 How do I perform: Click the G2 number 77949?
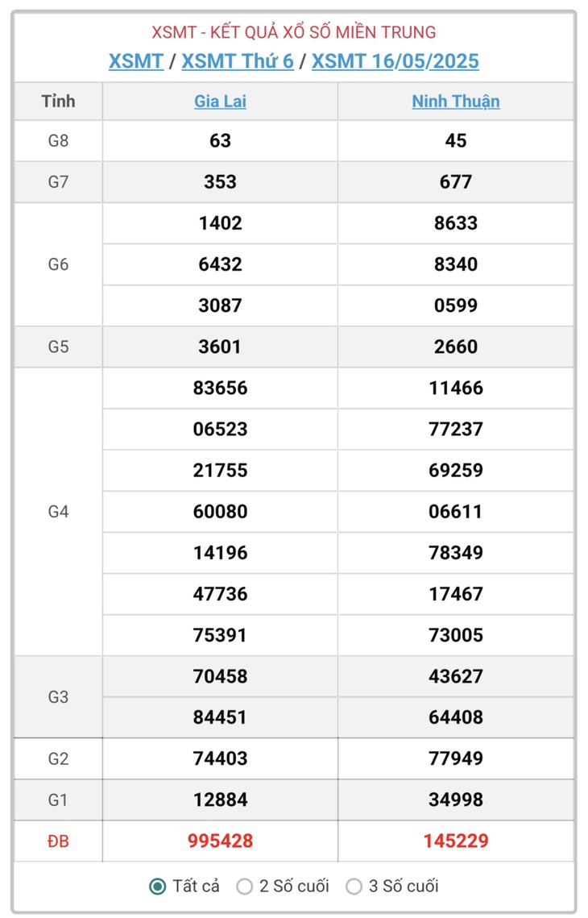pyautogui.click(x=456, y=758)
